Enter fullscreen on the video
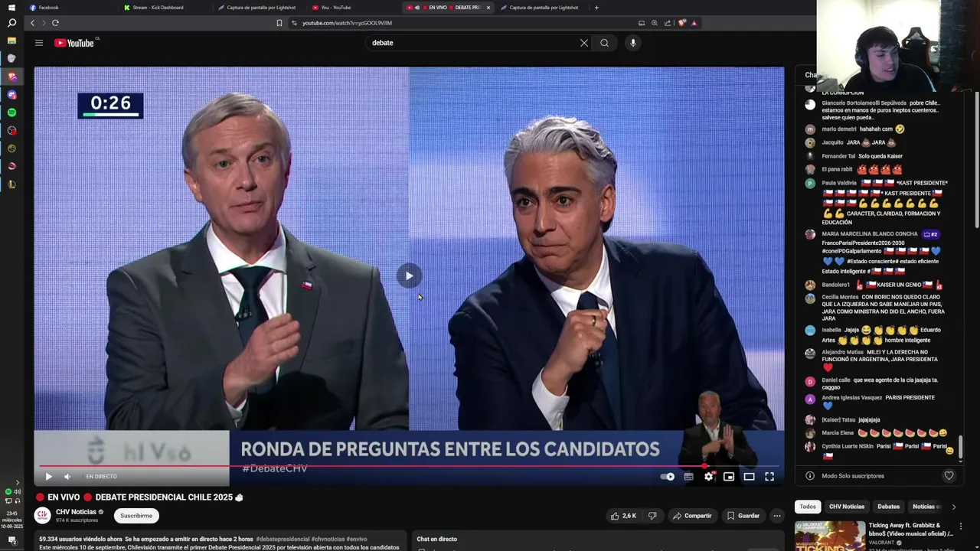980x551 pixels. [x=769, y=477]
